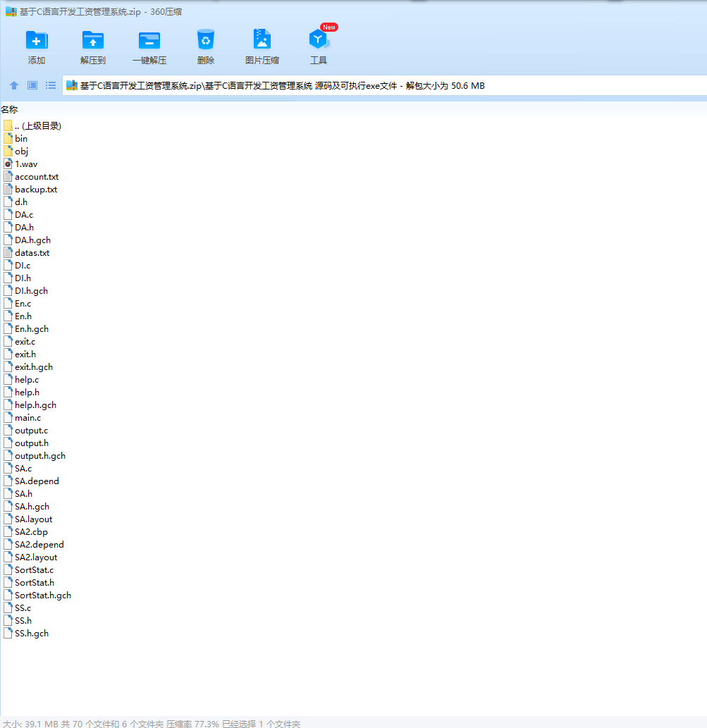Select file help.h.gch

[30, 405]
